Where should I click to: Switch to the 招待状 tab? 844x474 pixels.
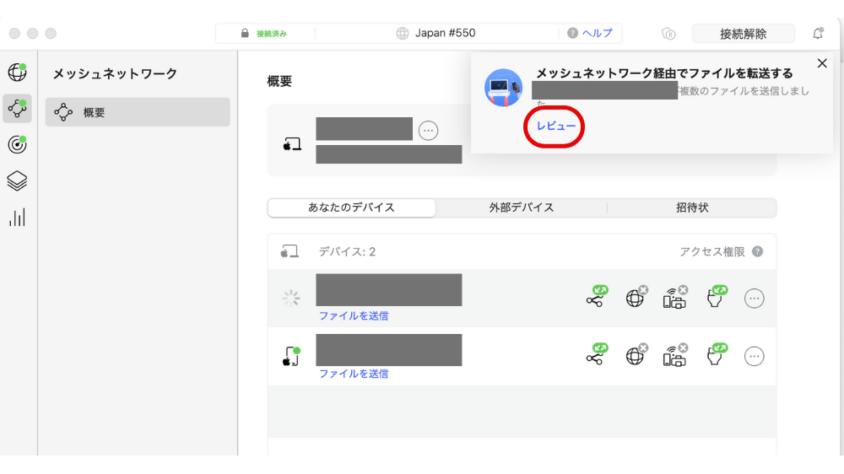pos(692,208)
